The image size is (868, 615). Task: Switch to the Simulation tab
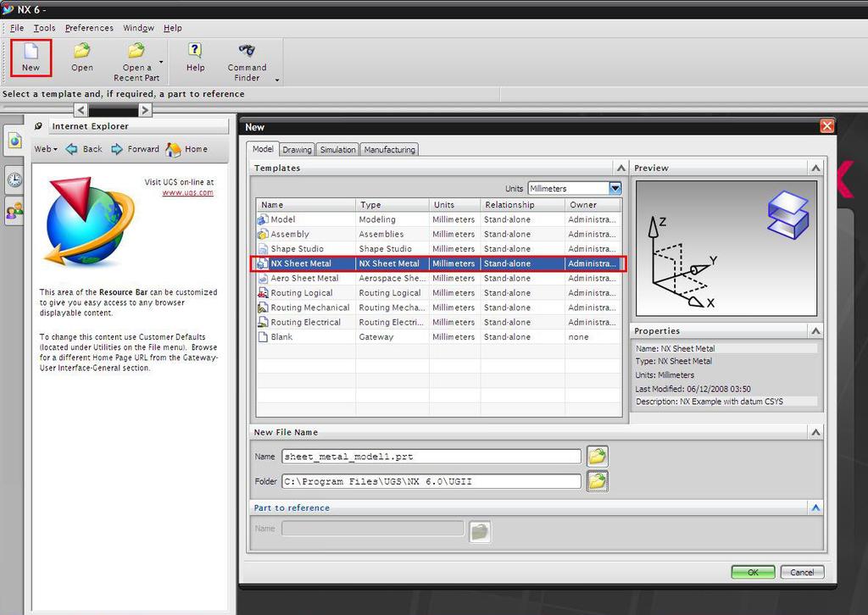[337, 149]
